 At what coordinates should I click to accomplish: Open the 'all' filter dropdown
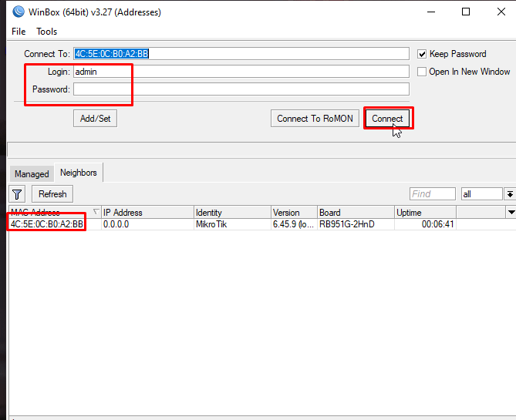click(510, 194)
